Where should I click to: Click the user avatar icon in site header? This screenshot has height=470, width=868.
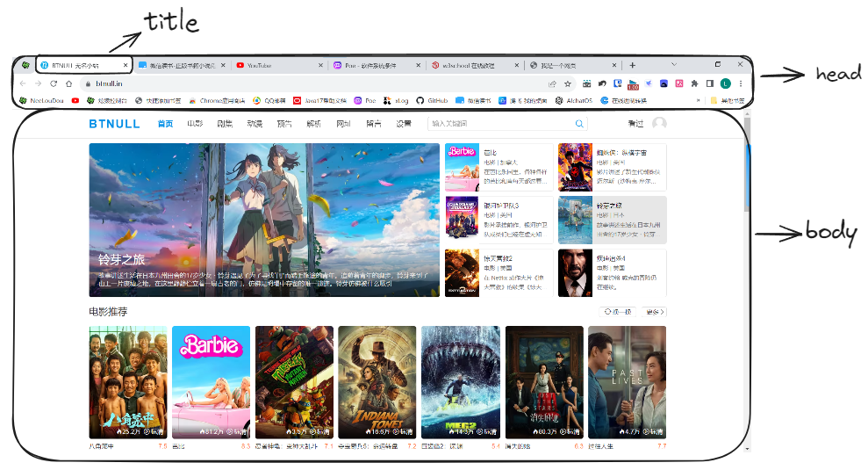659,124
